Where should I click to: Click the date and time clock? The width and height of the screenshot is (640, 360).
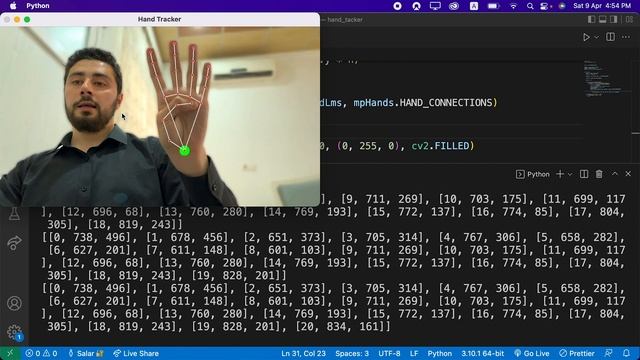pos(602,6)
